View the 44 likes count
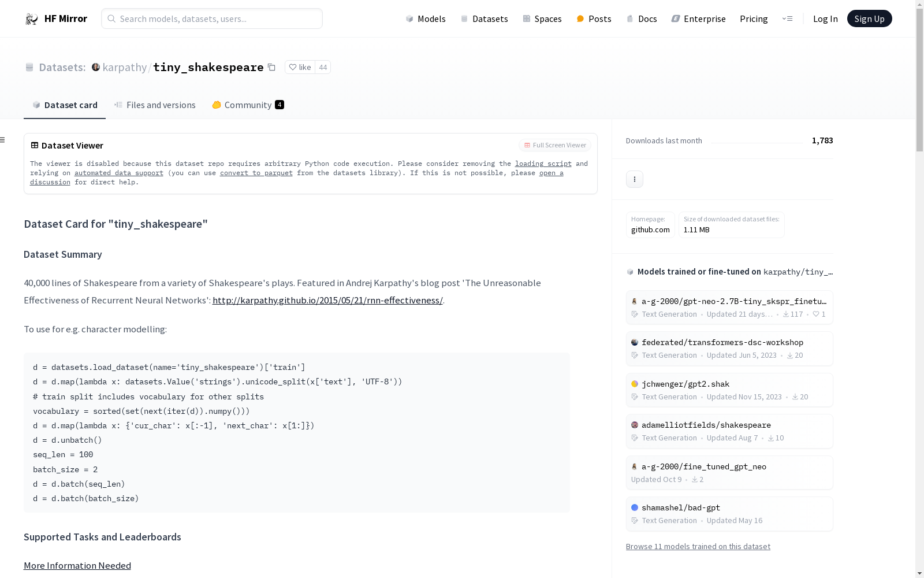 [323, 67]
